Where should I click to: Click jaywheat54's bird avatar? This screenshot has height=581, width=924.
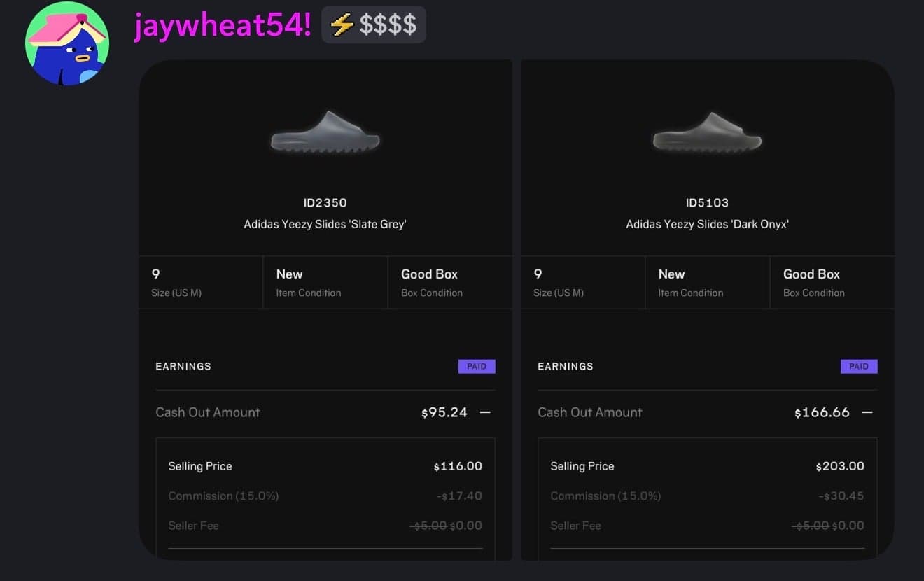66,43
